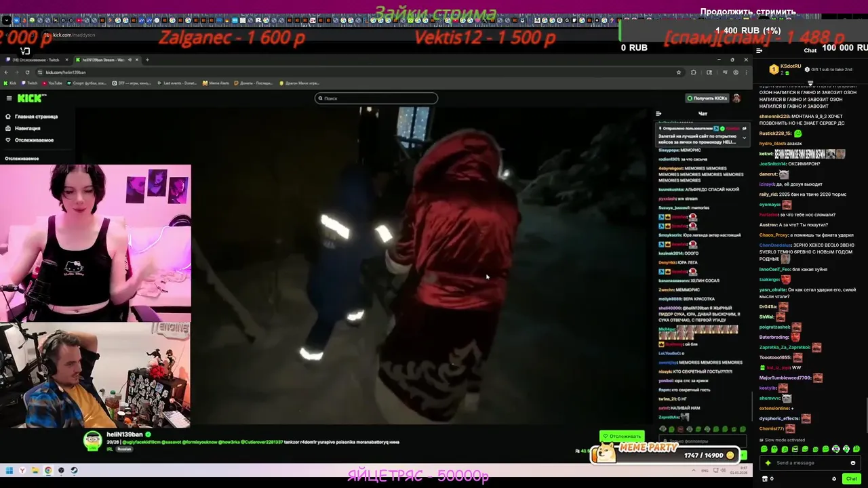
Task: Open the Chrome profile icon
Action: (736, 72)
